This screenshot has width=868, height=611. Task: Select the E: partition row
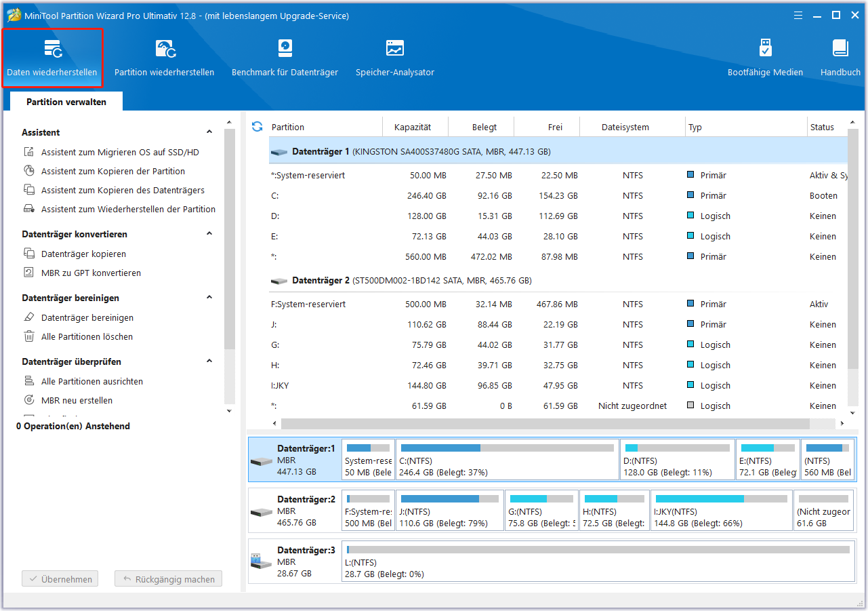click(558, 236)
